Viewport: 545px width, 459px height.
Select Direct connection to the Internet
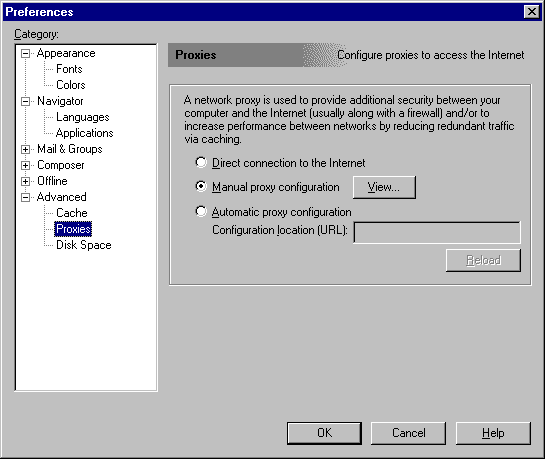pyautogui.click(x=201, y=162)
